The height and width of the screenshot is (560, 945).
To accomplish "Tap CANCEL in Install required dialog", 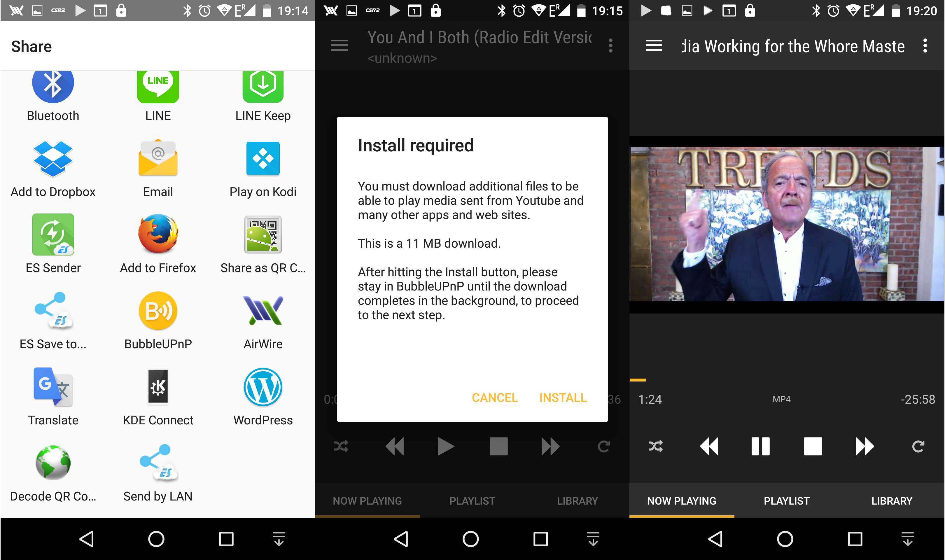I will tap(495, 398).
